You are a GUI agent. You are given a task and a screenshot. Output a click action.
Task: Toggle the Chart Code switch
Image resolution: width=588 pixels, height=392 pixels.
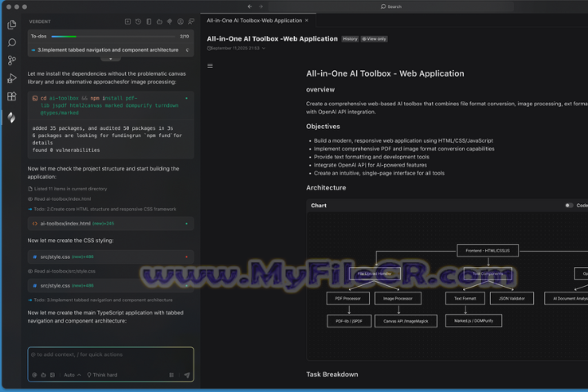coord(569,205)
